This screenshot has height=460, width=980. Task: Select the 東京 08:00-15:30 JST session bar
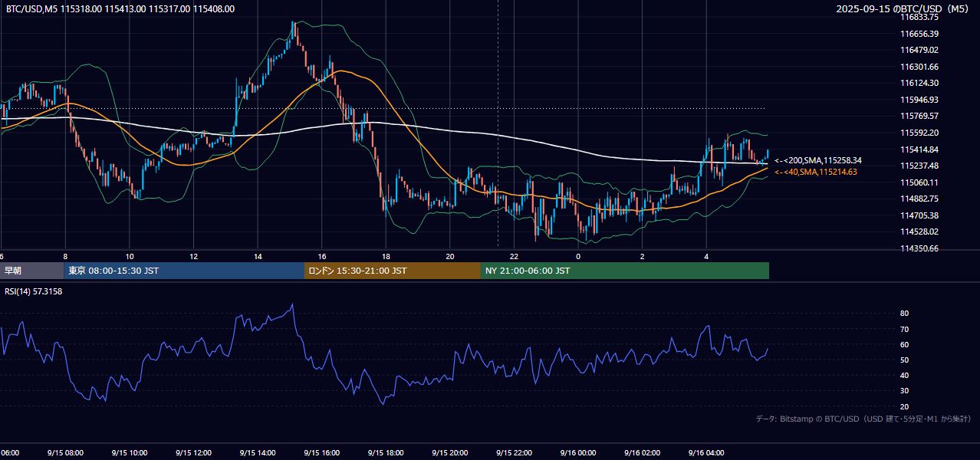pos(184,271)
